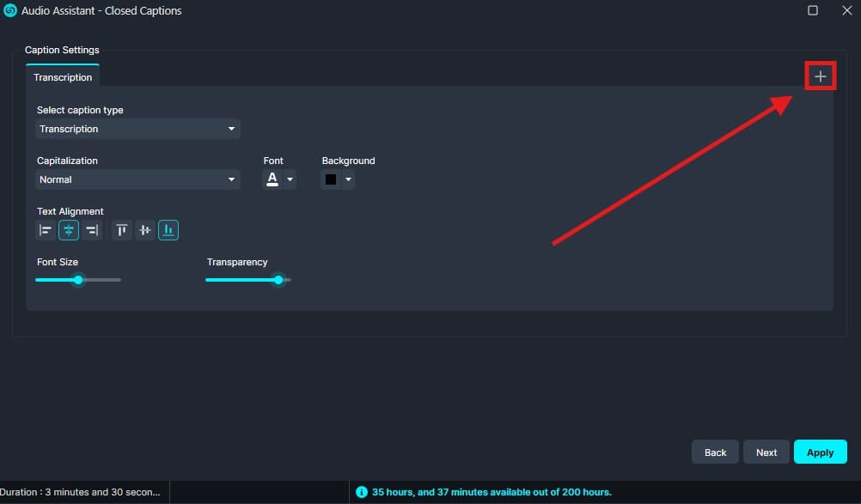Screen dimensions: 861x504
Task: Align caption text to the top
Action: (x=122, y=230)
